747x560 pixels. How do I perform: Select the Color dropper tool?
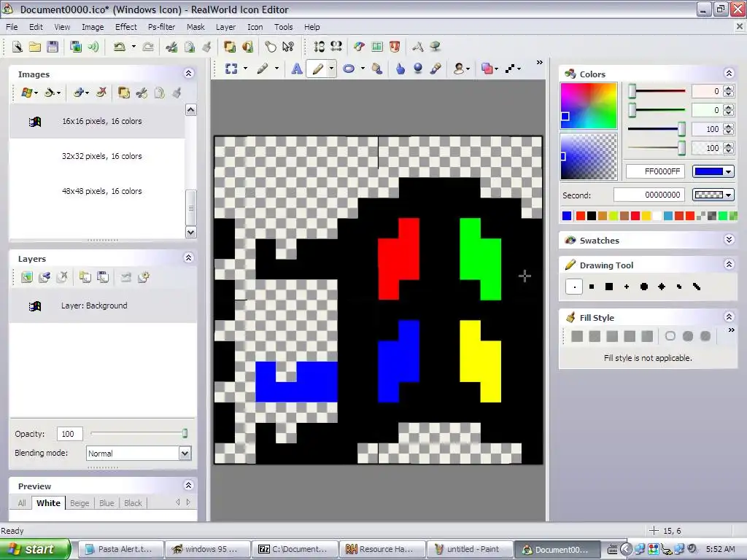tap(436, 69)
